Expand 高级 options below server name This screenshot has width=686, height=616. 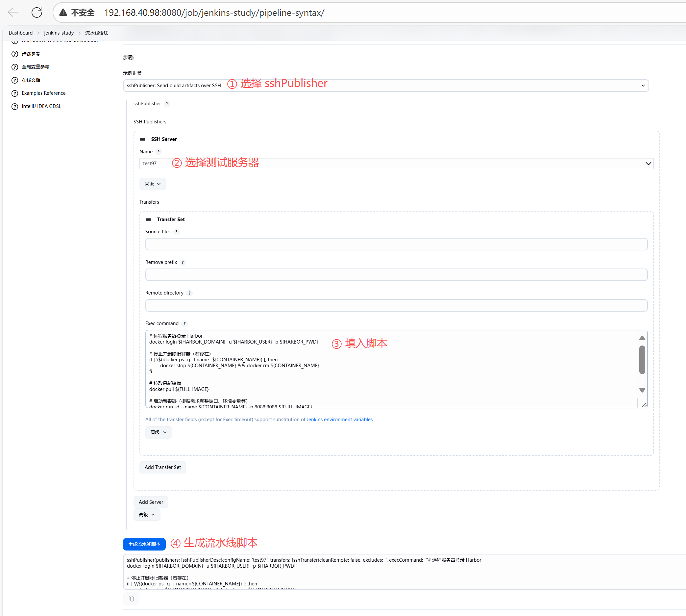[153, 184]
